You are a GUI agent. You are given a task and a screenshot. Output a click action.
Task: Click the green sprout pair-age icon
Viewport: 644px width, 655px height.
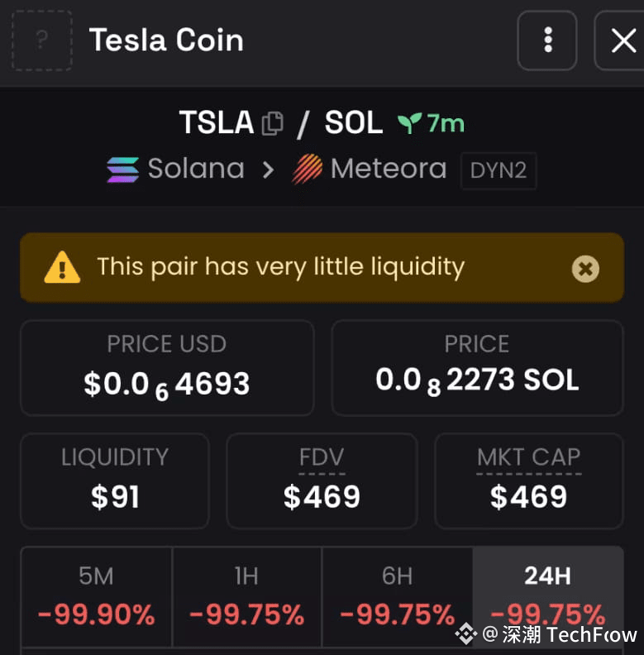[x=409, y=124]
